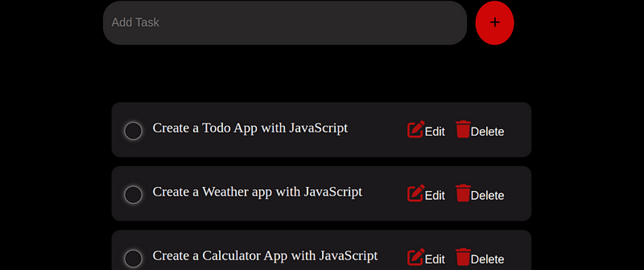Check the Weather app task circle
The width and height of the screenshot is (644, 270).
(133, 195)
